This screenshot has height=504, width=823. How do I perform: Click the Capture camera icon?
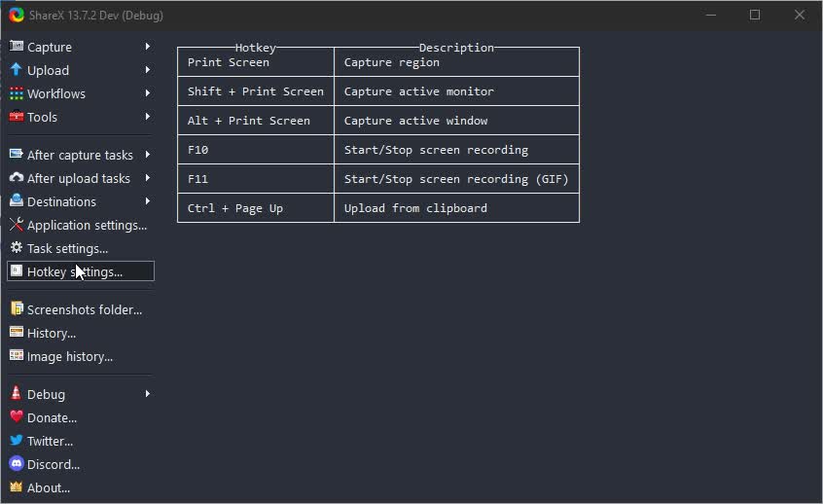click(17, 47)
